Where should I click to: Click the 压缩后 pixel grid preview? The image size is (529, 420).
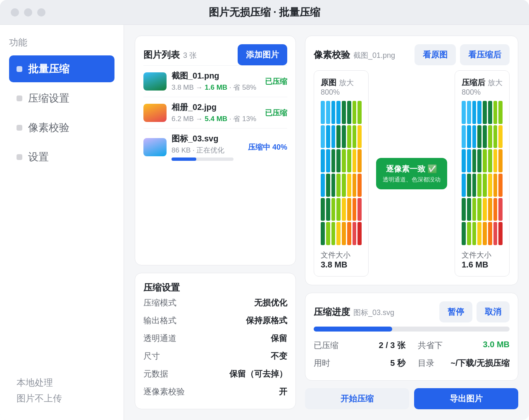click(482, 173)
